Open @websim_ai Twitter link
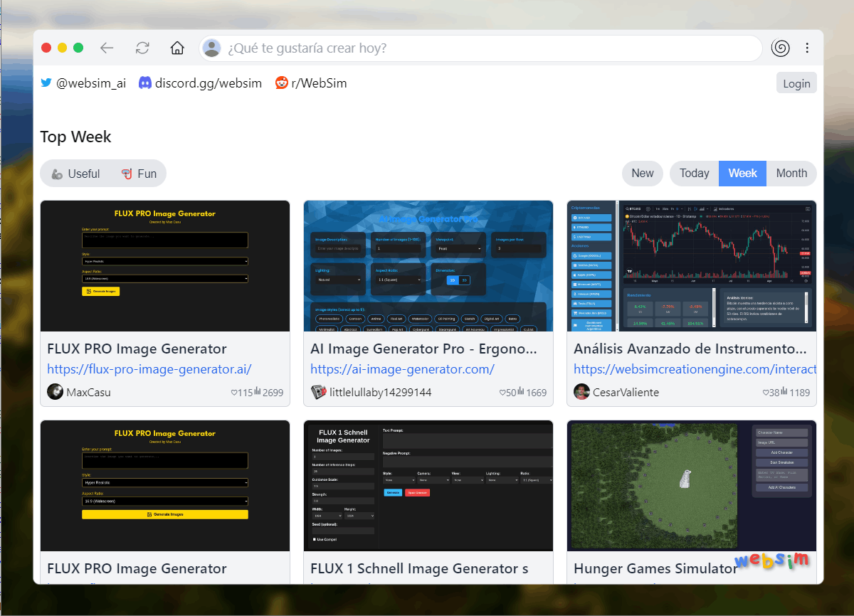 coord(91,83)
